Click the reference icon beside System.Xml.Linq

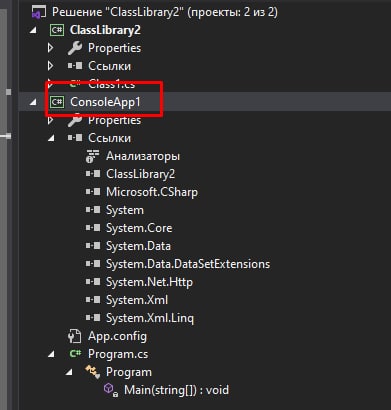coord(93,318)
